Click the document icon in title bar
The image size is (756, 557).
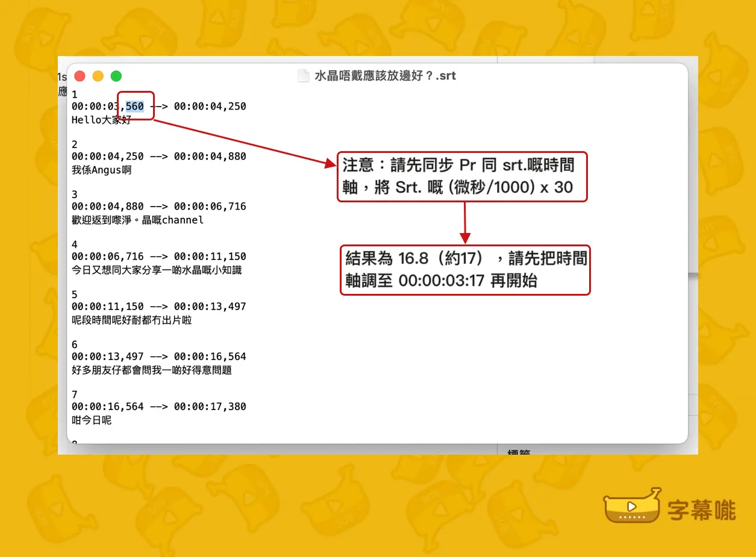(x=304, y=76)
